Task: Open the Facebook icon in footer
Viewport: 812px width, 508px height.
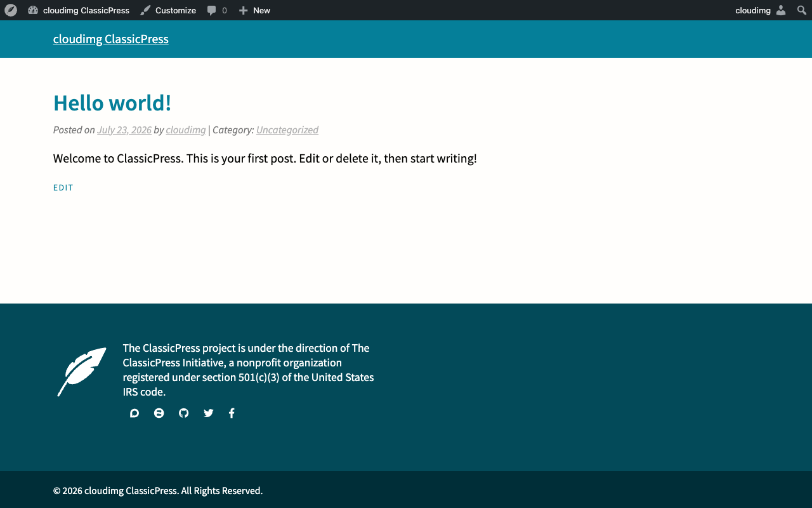Action: [x=232, y=413]
